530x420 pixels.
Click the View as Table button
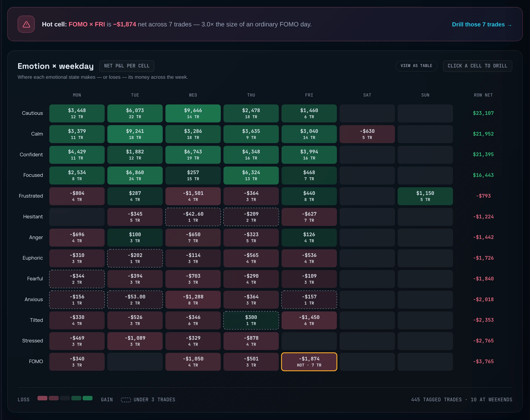(416, 66)
